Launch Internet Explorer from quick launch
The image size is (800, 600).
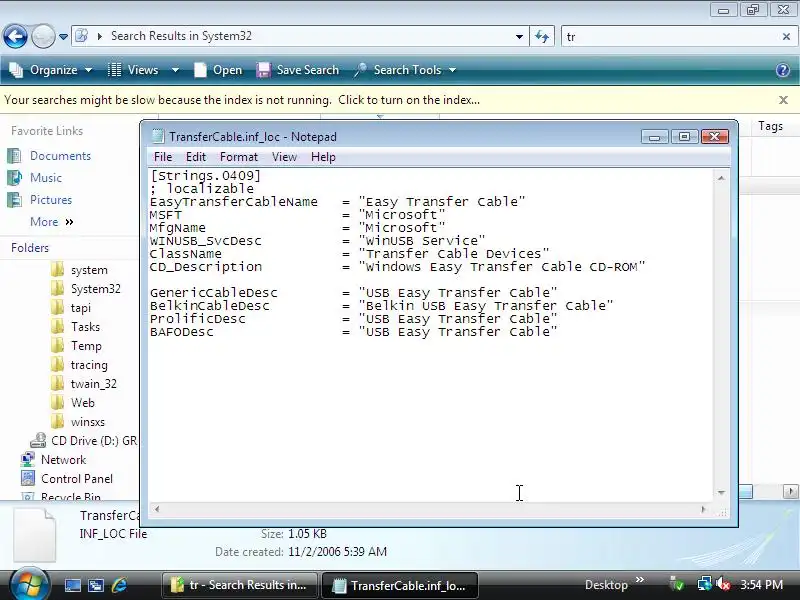[x=119, y=585]
